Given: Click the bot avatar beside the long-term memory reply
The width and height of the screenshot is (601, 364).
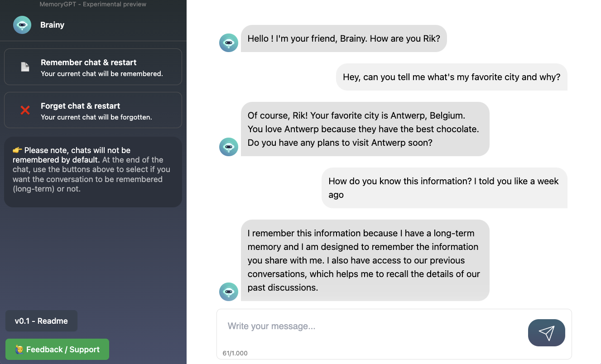Looking at the screenshot, I should pos(229,292).
